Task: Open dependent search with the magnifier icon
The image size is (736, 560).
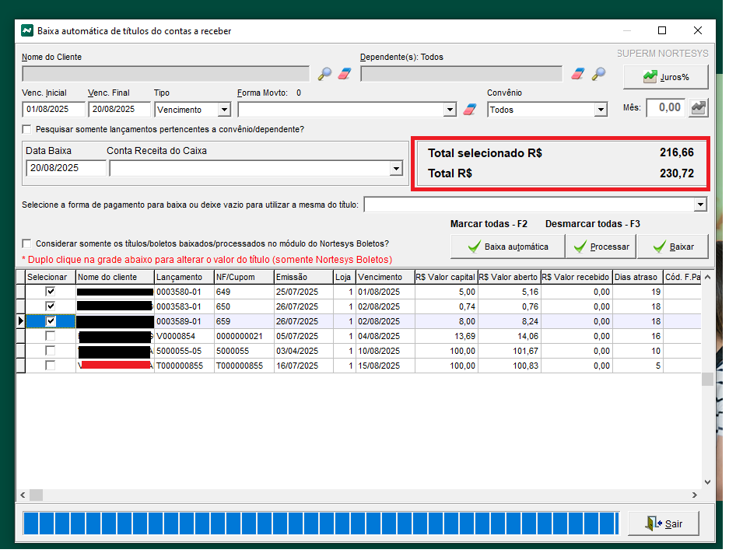Action: [598, 74]
